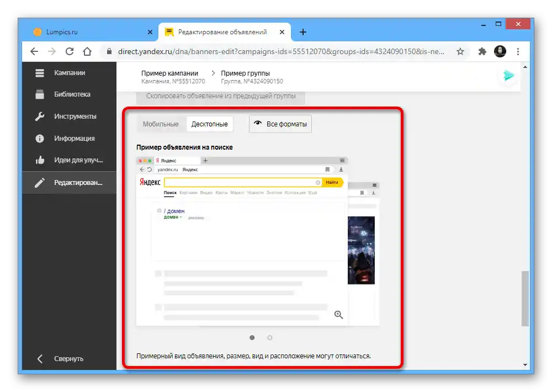This screenshot has height=392, width=552.
Task: Open the browser profile avatar
Action: (x=500, y=51)
